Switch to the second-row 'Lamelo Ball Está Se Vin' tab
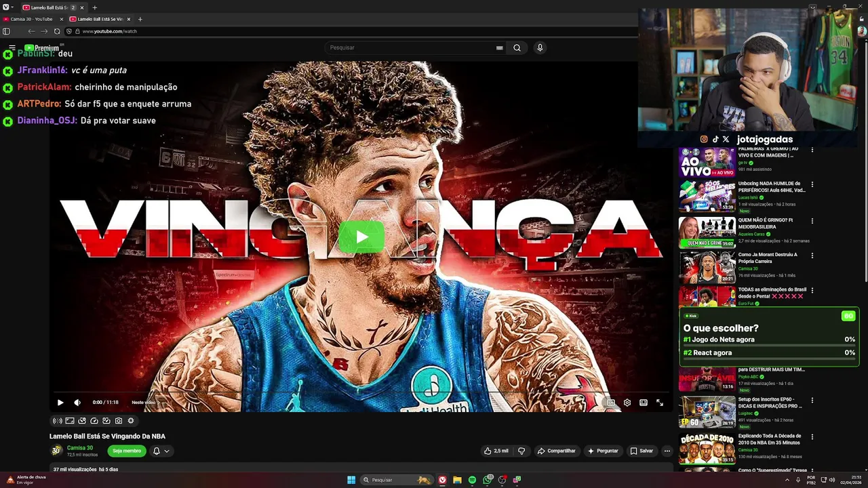This screenshot has height=488, width=868. click(100, 19)
